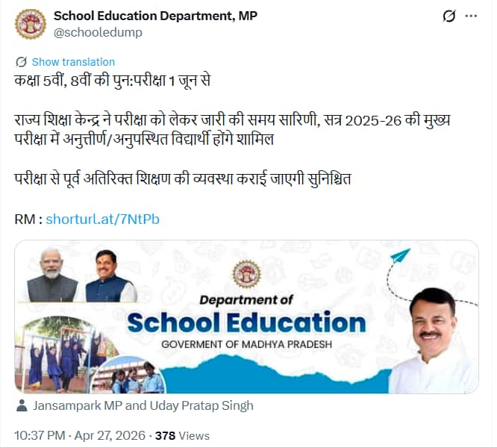Open the School Education Department, MP account name

[155, 16]
